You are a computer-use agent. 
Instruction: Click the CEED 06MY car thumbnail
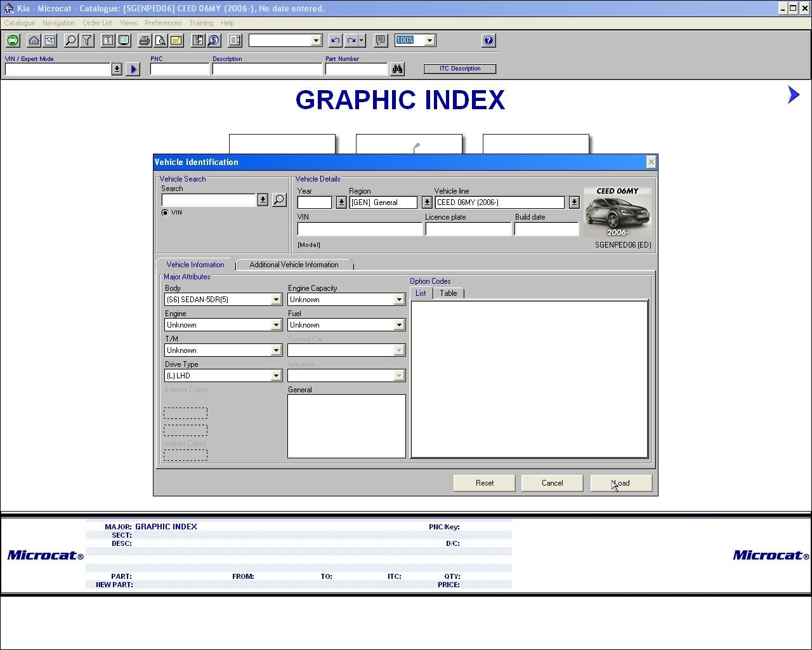[617, 212]
